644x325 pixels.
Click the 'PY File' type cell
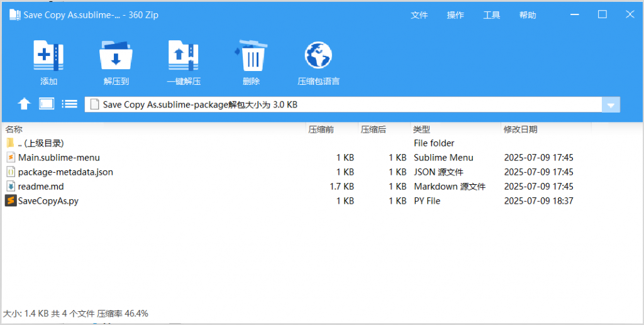tap(427, 201)
